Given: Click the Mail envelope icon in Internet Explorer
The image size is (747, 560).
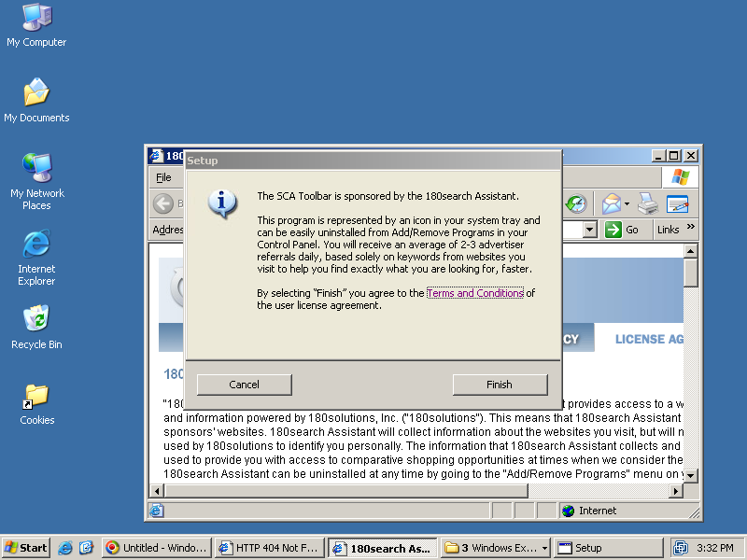Looking at the screenshot, I should (x=612, y=204).
